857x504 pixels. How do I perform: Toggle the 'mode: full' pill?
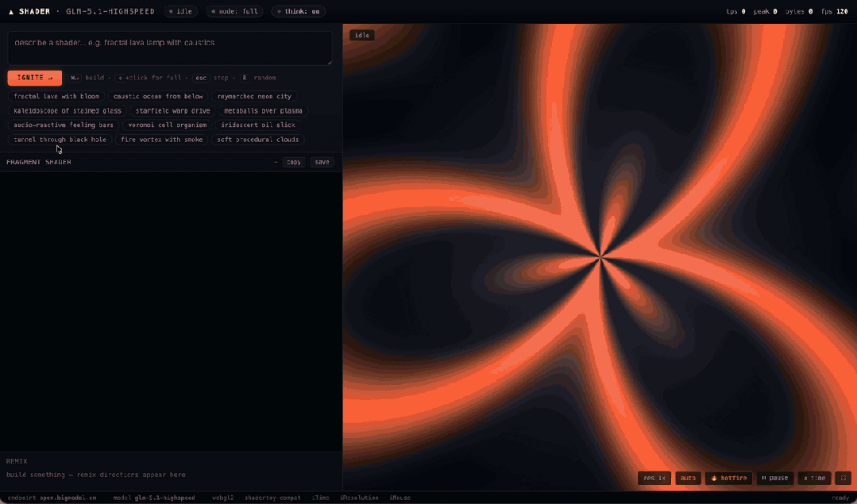(x=235, y=11)
